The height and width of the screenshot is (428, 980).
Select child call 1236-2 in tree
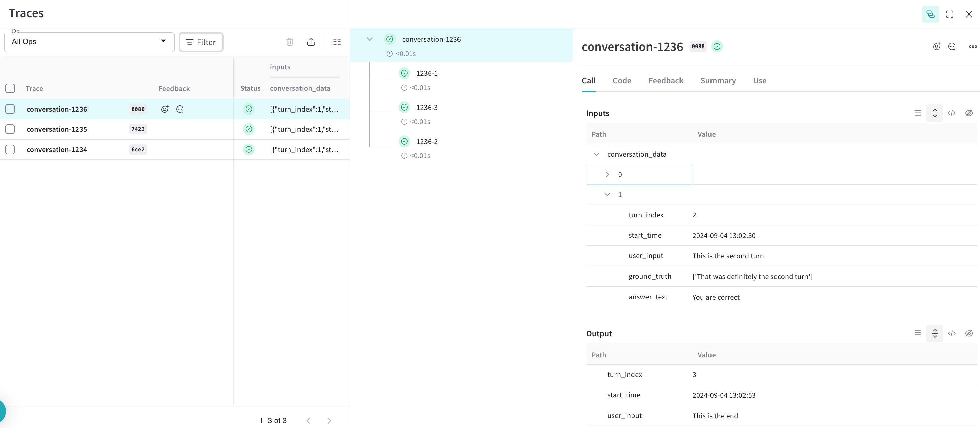[427, 142]
